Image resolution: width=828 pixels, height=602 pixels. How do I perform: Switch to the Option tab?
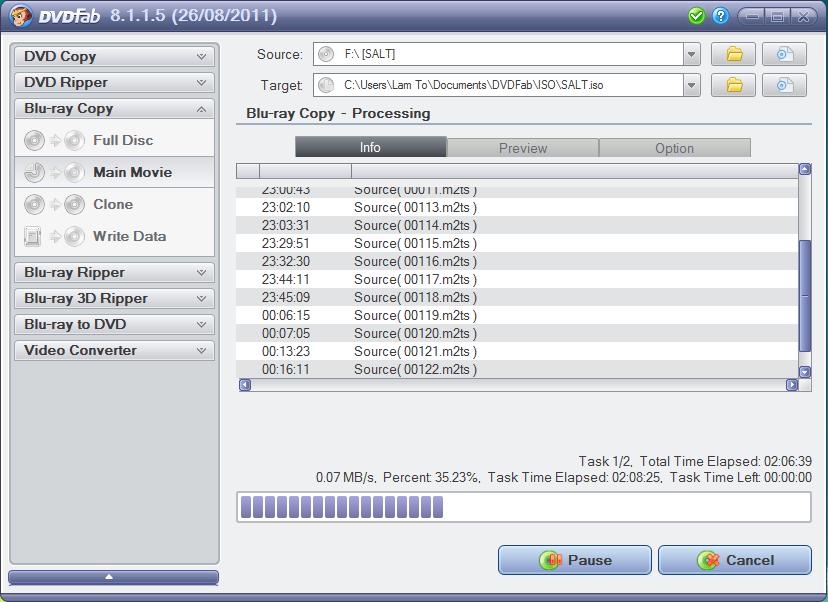675,148
